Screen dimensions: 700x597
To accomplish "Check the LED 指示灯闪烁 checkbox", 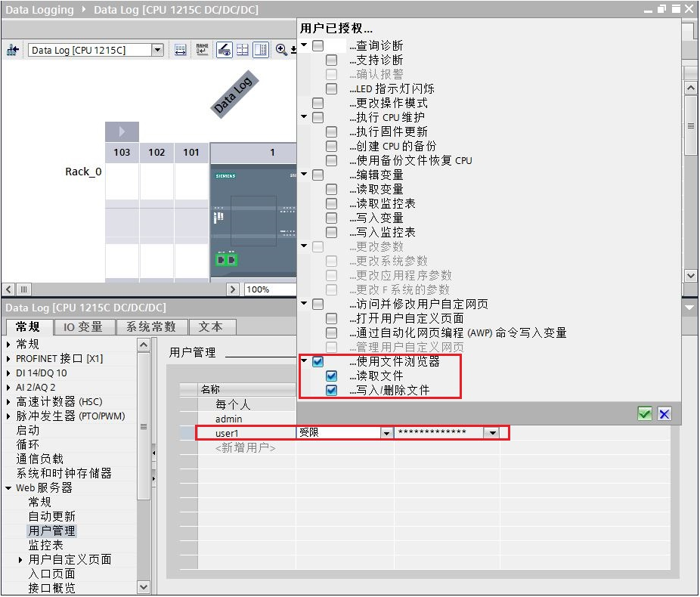I will [332, 88].
